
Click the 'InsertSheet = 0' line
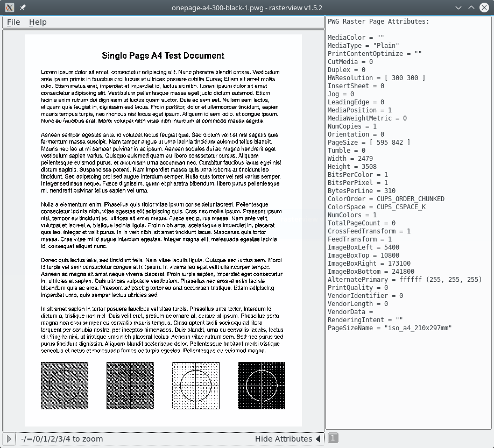[x=356, y=86]
